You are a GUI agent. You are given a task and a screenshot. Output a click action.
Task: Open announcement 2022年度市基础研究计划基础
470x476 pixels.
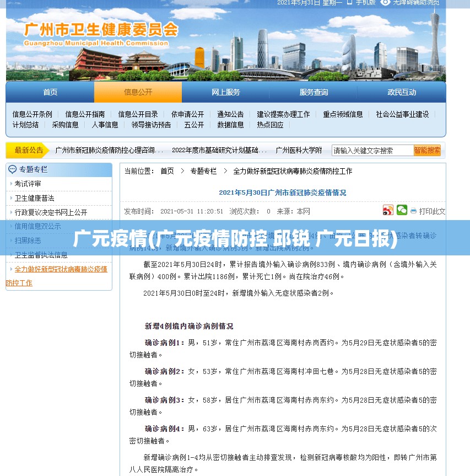click(x=219, y=150)
